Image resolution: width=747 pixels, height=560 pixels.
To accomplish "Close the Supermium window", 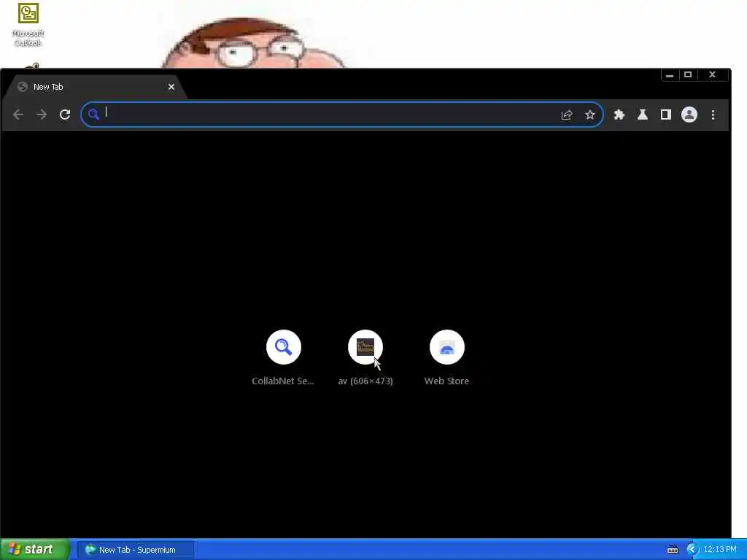I will coord(712,75).
